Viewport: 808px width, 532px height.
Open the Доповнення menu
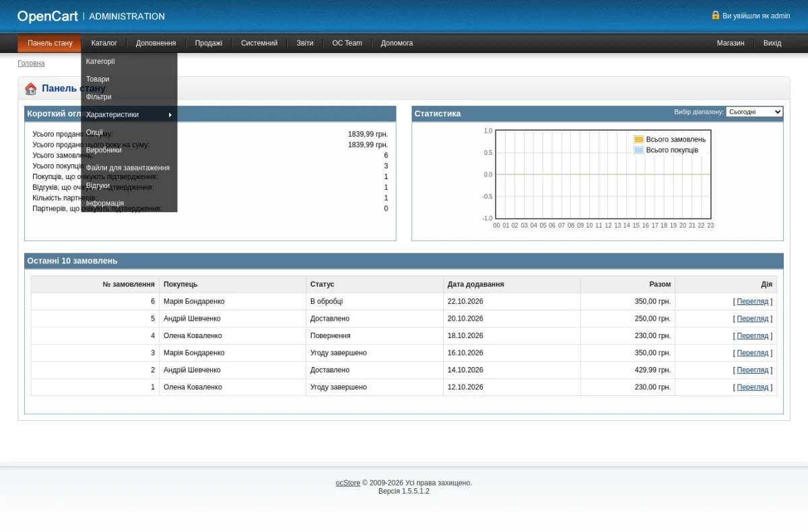156,43
